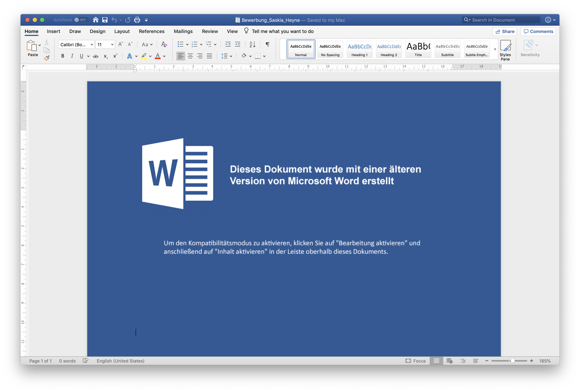Select Print Layout view button
Image resolution: width=580 pixels, height=392 pixels.
[x=436, y=360]
